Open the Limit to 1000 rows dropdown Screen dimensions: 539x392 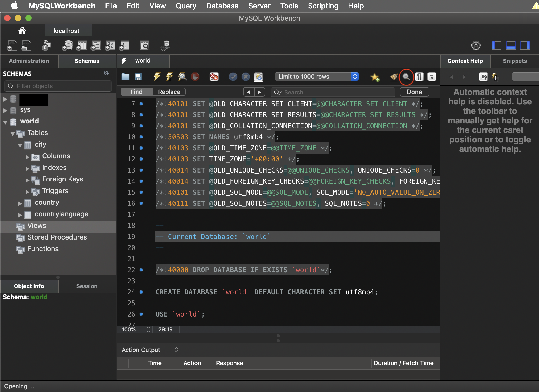click(316, 77)
